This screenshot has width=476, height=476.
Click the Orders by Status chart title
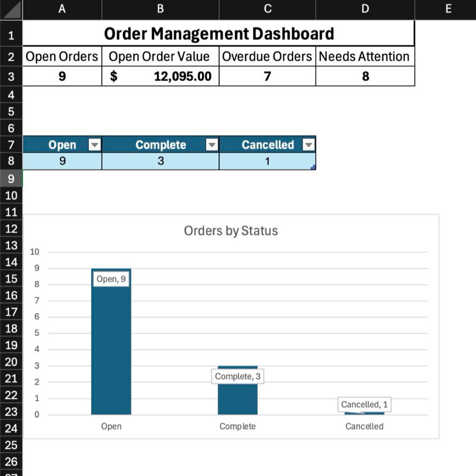231,230
